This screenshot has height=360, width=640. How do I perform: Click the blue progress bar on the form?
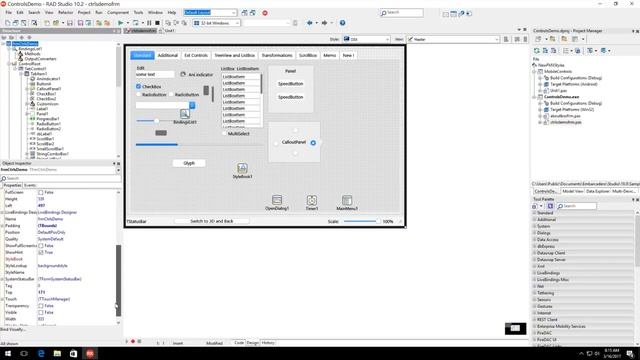(x=157, y=144)
